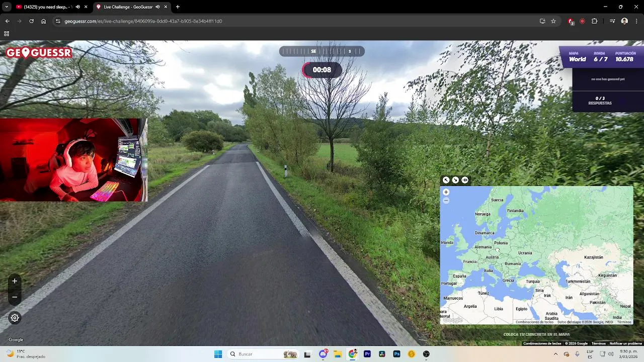
Task: Bookmark this page with the star
Action: (553, 21)
